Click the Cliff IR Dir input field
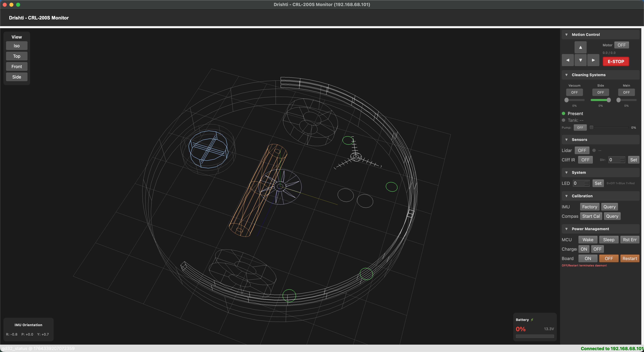Screen dimensions: 644x352 point(614,160)
